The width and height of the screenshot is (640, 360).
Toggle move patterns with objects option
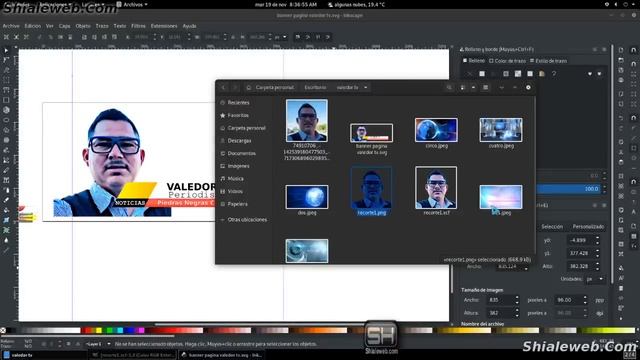[x=328, y=37]
